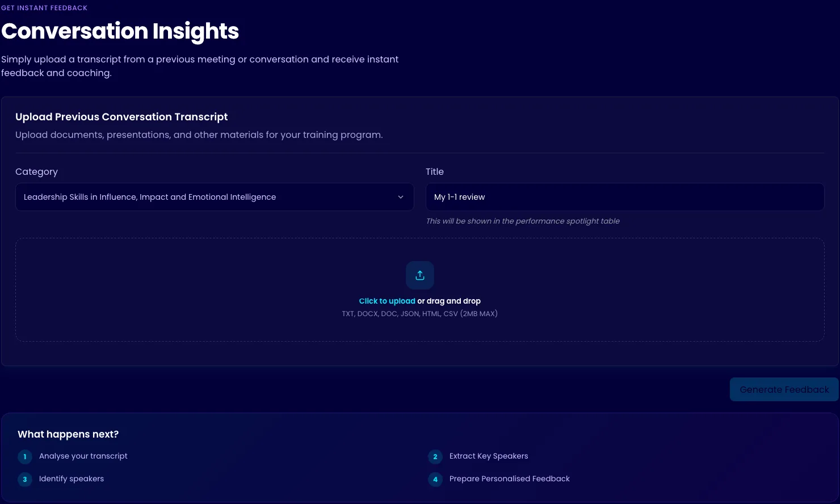Click the 'What happens next?' heading

(68, 434)
